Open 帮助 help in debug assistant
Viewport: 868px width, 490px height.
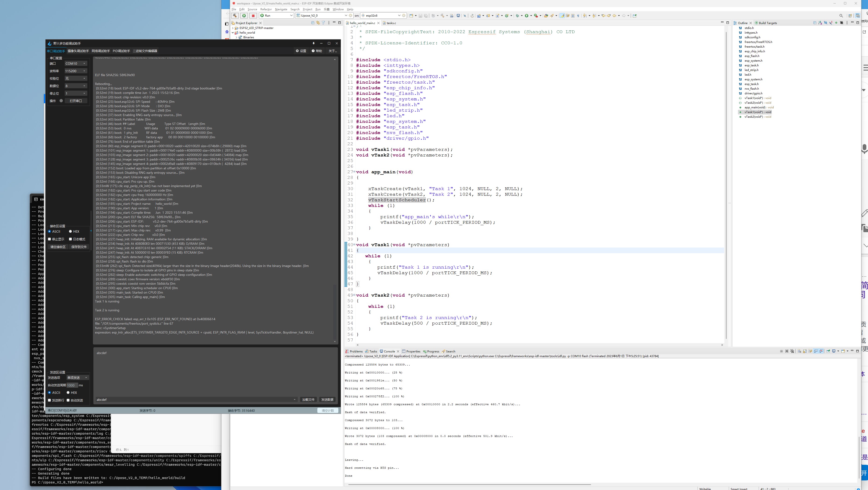pyautogui.click(x=317, y=51)
